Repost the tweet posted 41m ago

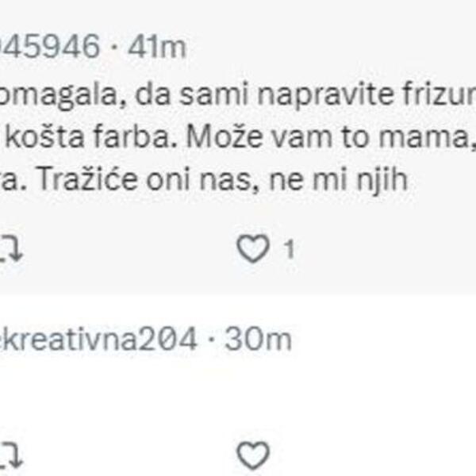[10, 251]
